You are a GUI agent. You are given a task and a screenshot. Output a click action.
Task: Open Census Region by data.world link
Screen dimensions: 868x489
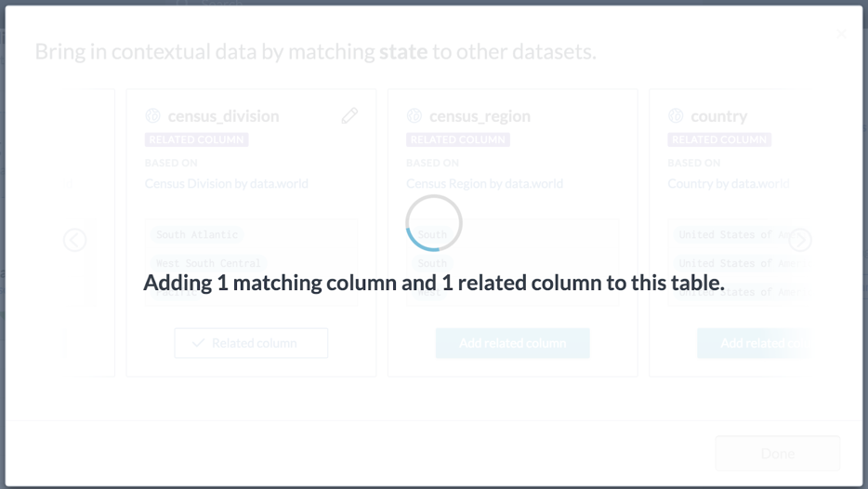point(484,183)
